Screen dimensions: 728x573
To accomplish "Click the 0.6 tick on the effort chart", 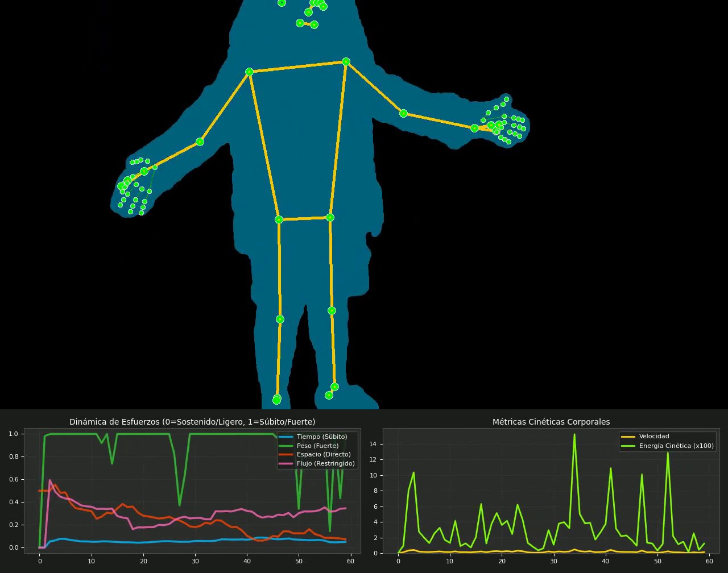I will 13,479.
